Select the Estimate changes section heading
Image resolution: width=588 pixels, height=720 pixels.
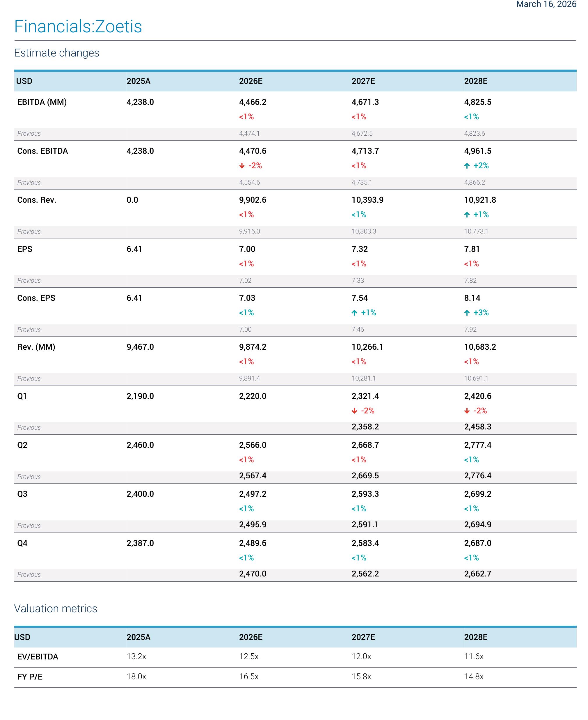57,53
